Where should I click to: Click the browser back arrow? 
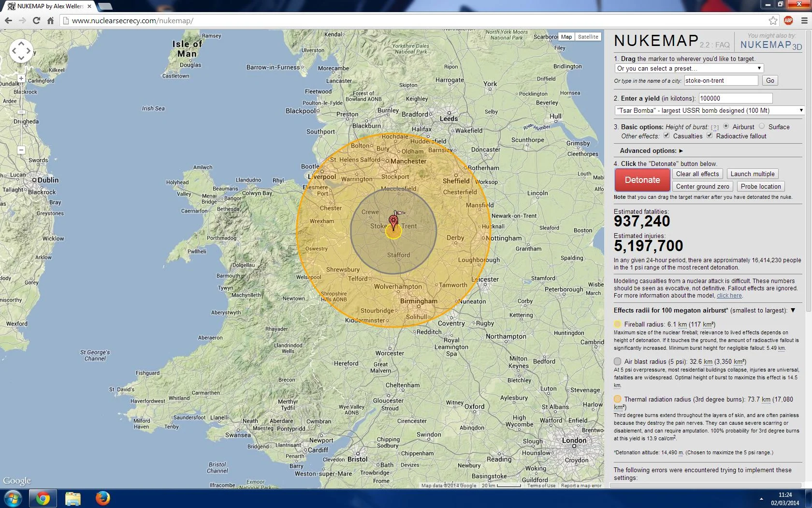click(x=8, y=20)
